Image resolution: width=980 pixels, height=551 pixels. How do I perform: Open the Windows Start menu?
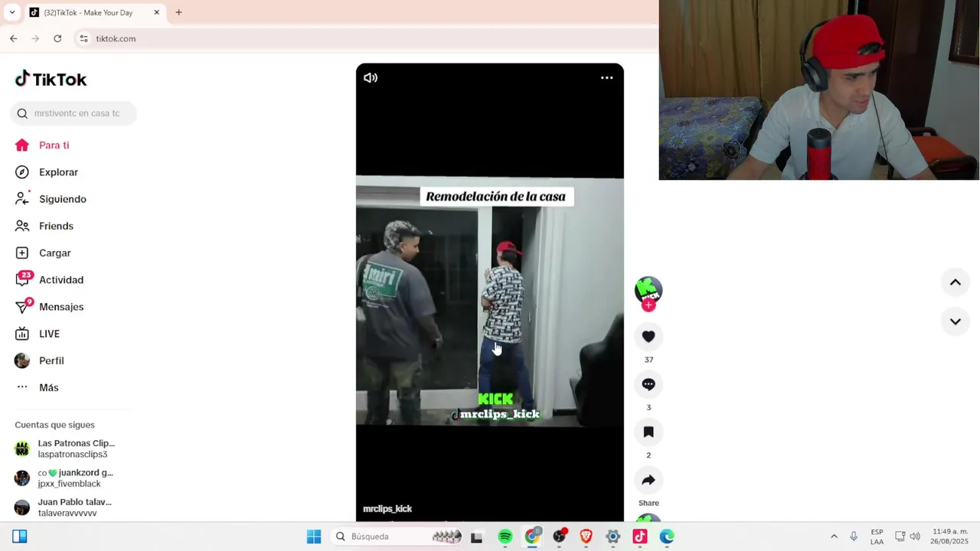[314, 536]
